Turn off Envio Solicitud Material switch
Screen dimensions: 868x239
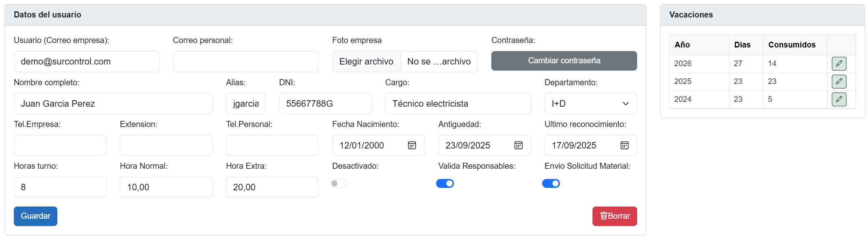click(551, 183)
